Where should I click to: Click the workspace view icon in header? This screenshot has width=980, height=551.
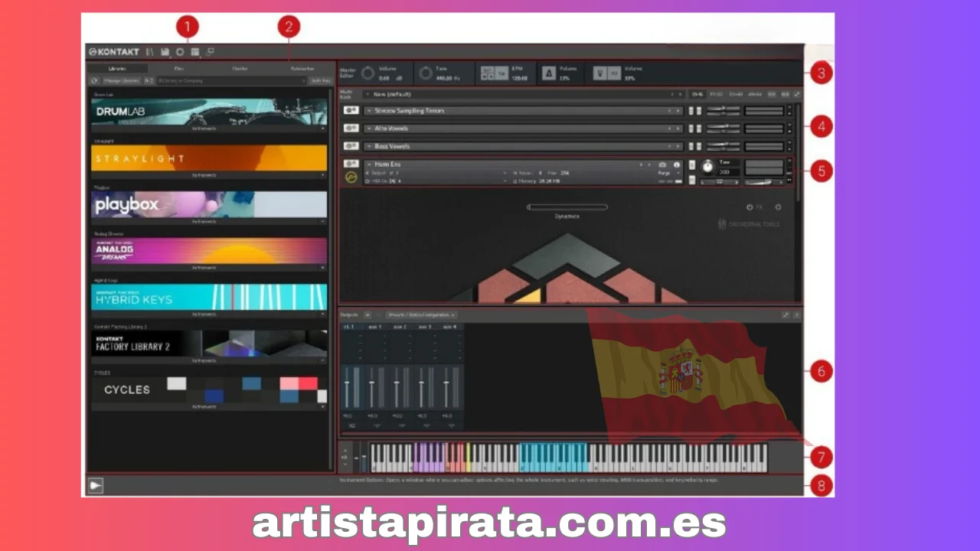tap(194, 52)
